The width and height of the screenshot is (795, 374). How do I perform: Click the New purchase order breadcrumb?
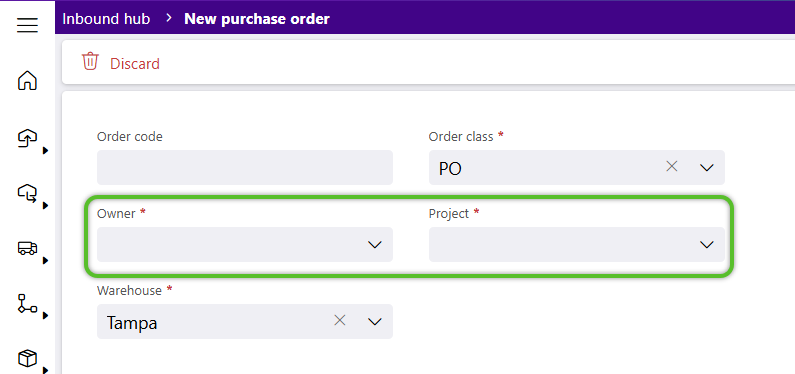tap(257, 19)
